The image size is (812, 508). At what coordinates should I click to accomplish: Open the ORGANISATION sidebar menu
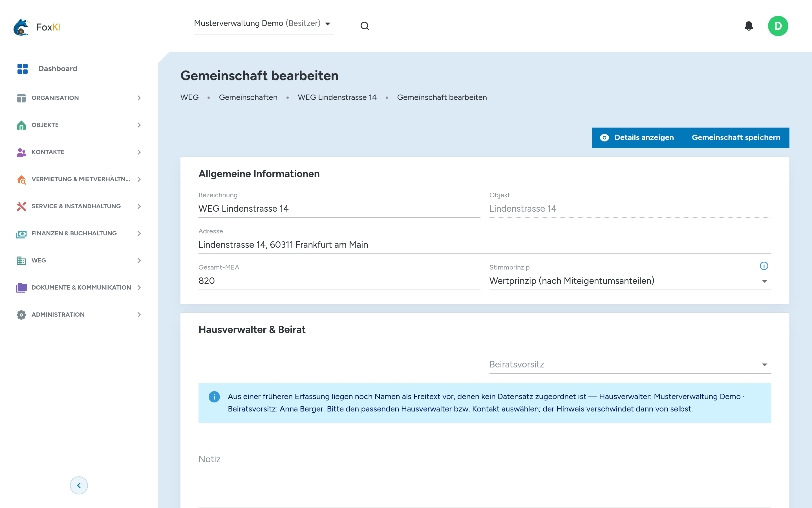[x=79, y=98]
